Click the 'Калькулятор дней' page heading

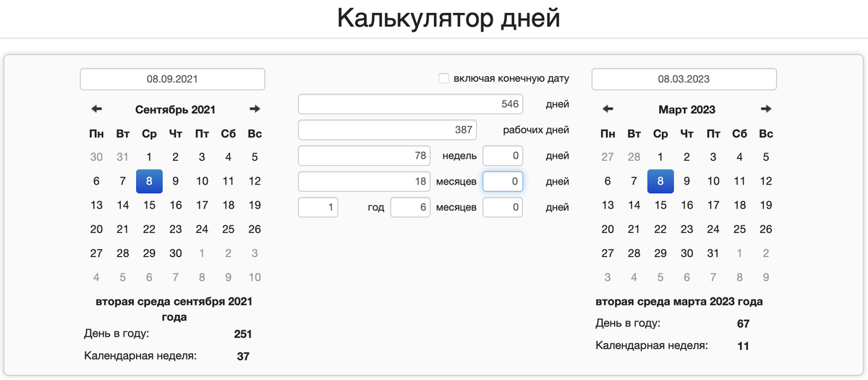[x=448, y=18]
